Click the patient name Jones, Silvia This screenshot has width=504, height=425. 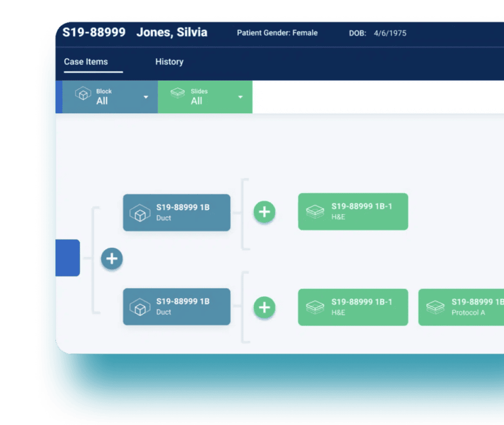(172, 33)
